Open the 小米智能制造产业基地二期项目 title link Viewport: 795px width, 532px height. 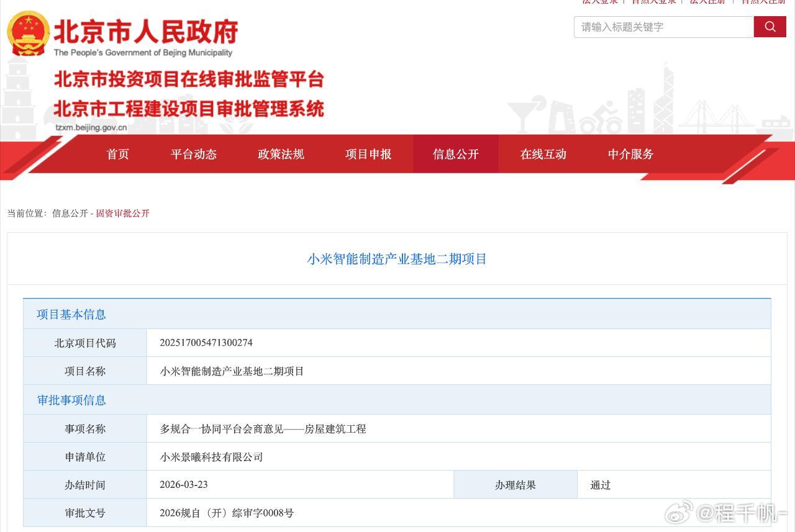tap(397, 259)
